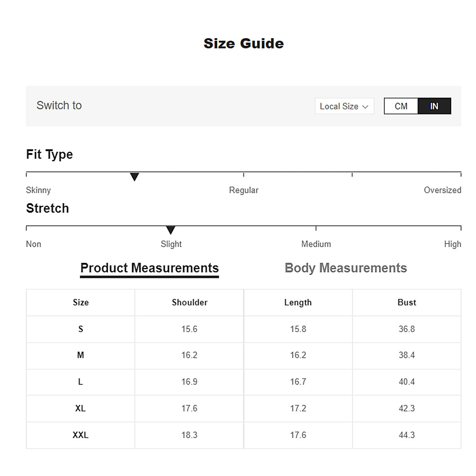Screen dimensions: 476x476
Task: Click the Skinny fit label
Action: [x=38, y=190]
